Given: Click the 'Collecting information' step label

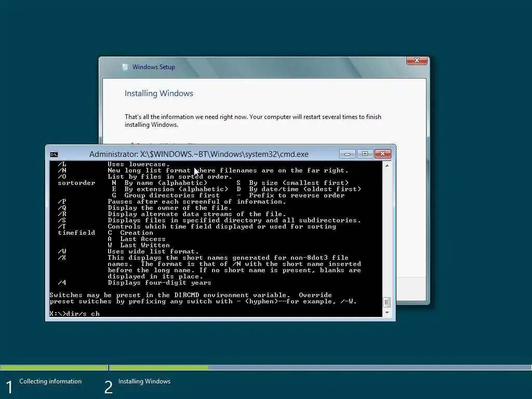Looking at the screenshot, I should pyautogui.click(x=50, y=381).
